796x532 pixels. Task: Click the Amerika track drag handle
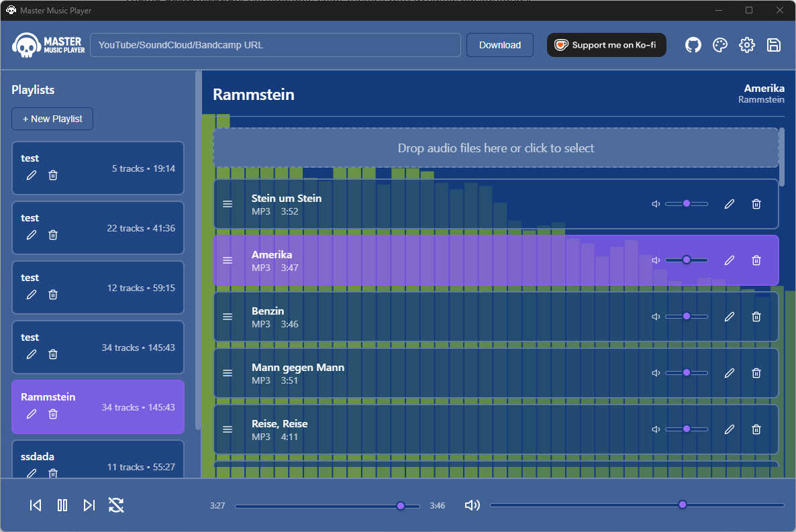click(228, 260)
